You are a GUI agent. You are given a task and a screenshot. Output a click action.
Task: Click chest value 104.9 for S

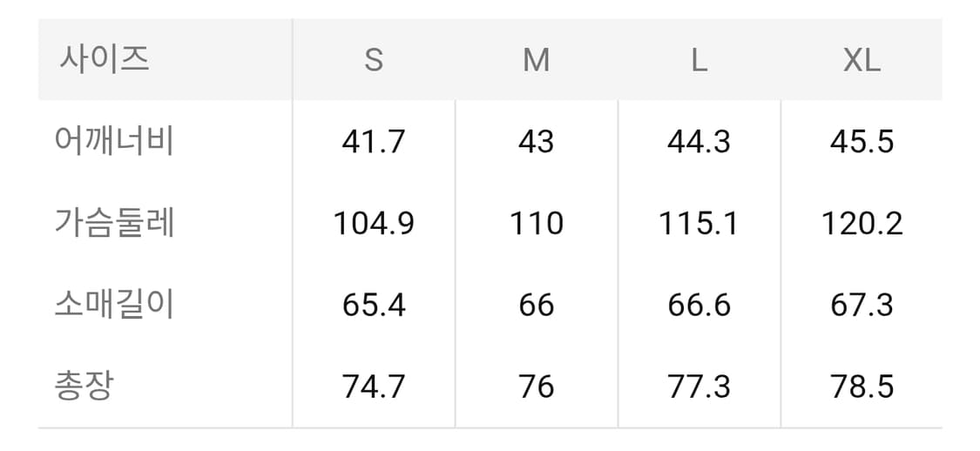tap(374, 223)
